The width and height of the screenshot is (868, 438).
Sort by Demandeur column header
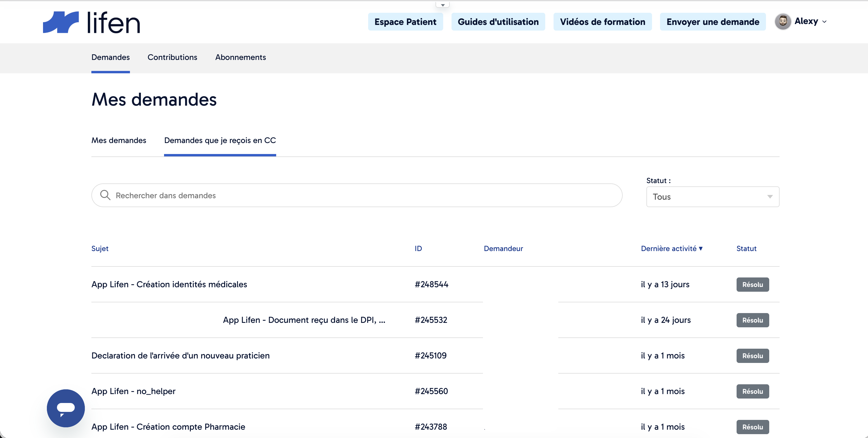click(x=503, y=248)
